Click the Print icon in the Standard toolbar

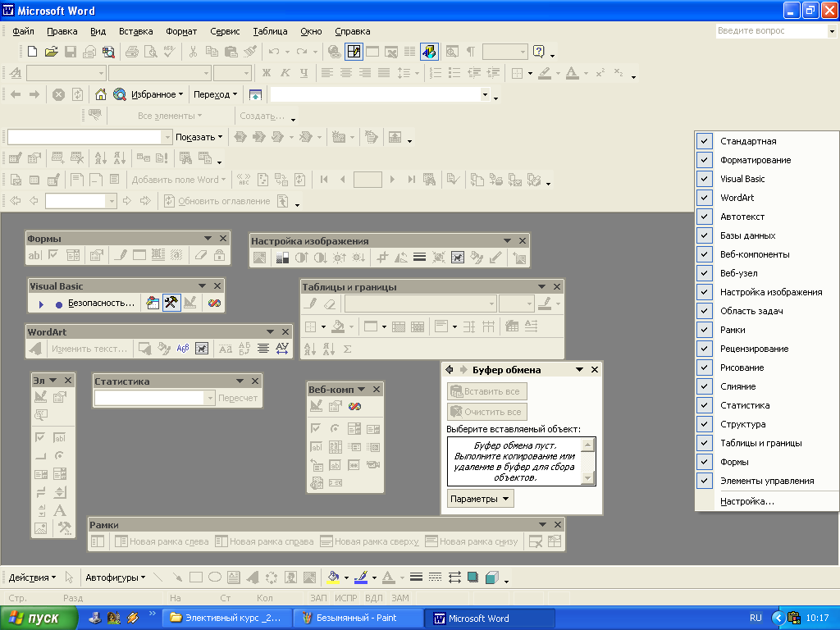[x=132, y=52]
